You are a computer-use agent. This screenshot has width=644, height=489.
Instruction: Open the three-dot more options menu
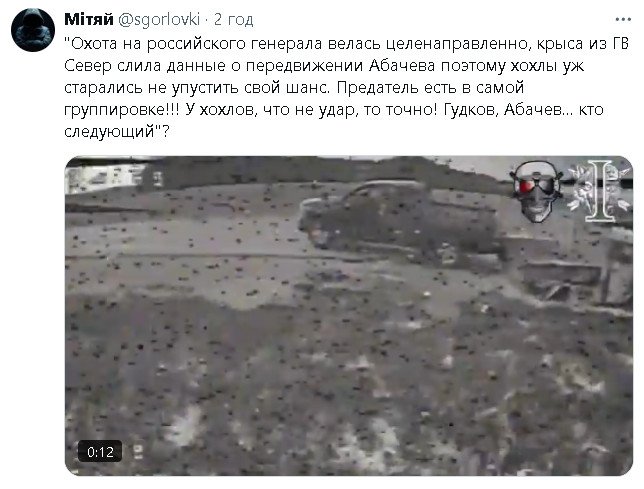click(x=623, y=19)
